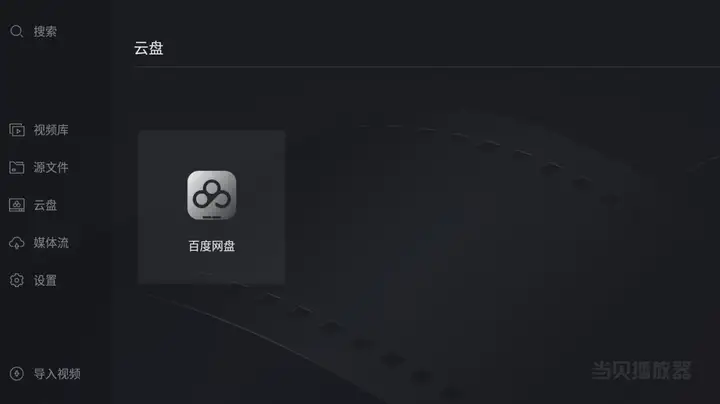Screen dimensions: 720x404
Task: Open the 搜索 search label
Action: tap(45, 32)
